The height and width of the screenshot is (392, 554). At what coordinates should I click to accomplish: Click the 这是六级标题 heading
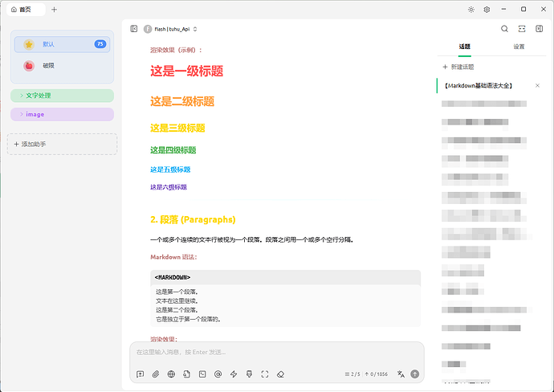point(169,187)
